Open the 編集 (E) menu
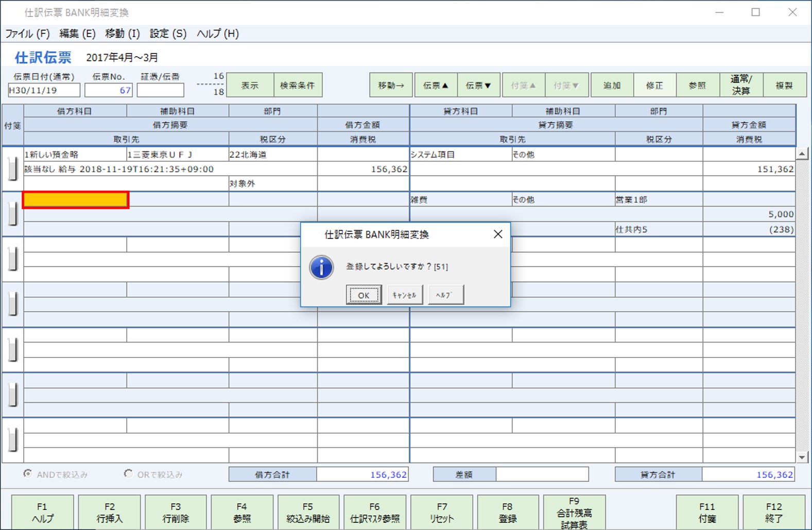Screen dimensions: 812x530 [77, 33]
